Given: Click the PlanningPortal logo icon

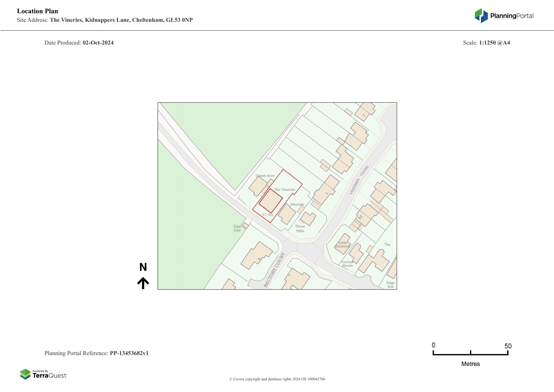Looking at the screenshot, I should [481, 16].
